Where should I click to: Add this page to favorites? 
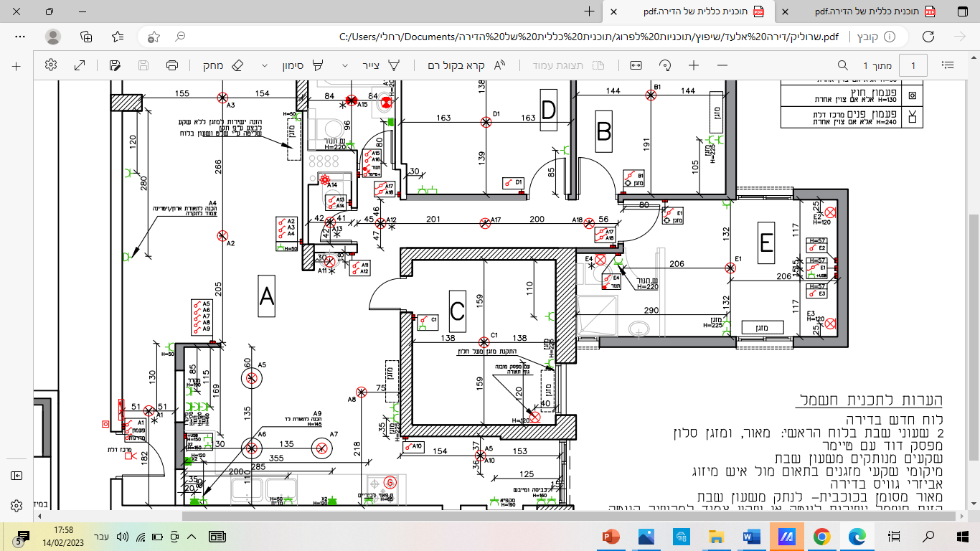point(152,37)
